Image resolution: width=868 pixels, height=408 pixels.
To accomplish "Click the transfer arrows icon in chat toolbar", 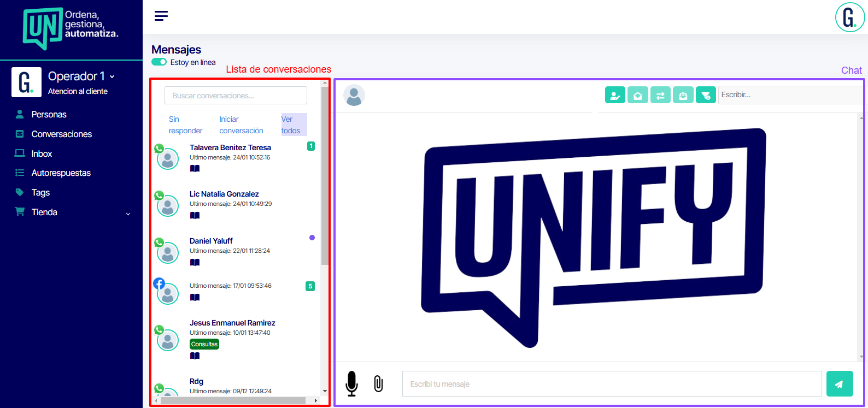I will (660, 95).
